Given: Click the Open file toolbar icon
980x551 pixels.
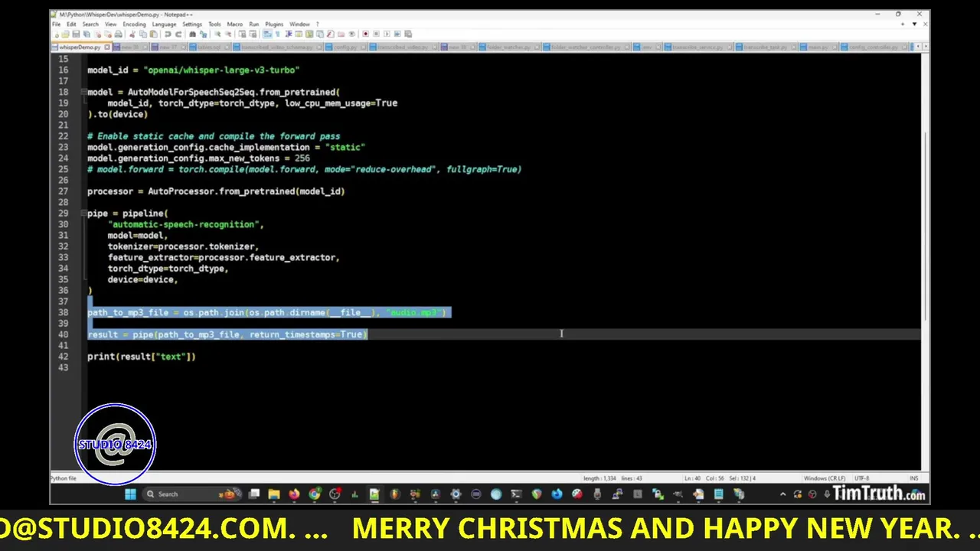Looking at the screenshot, I should click(x=66, y=34).
